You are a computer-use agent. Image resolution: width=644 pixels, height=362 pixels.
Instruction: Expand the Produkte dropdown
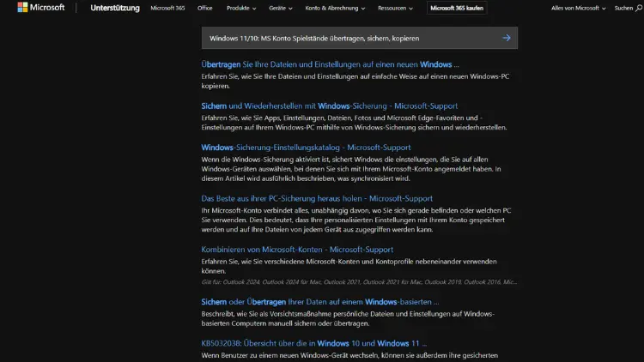[x=241, y=8]
